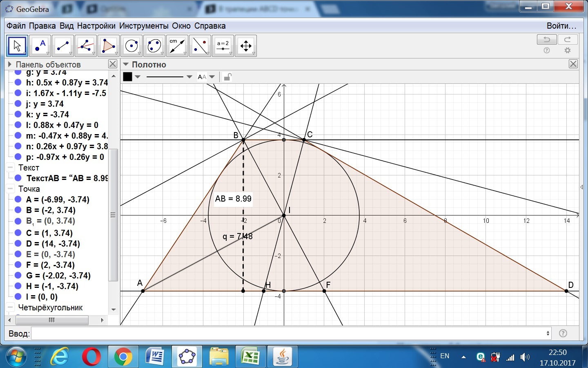Toggle visibility of line j
The width and height of the screenshot is (588, 368).
[18, 104]
